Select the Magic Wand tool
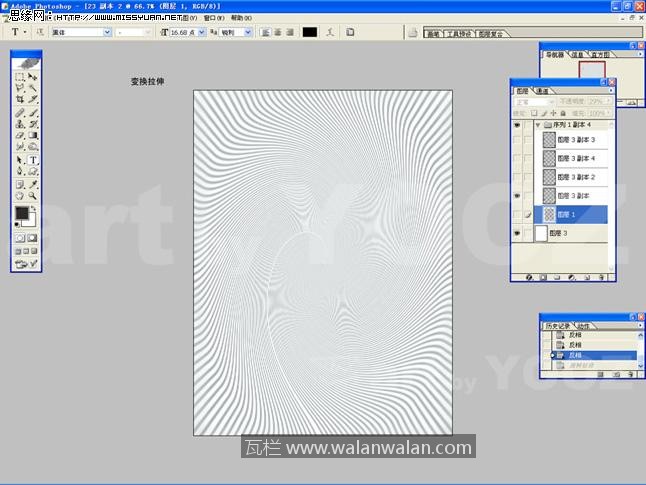The width and height of the screenshot is (646, 485). point(33,88)
